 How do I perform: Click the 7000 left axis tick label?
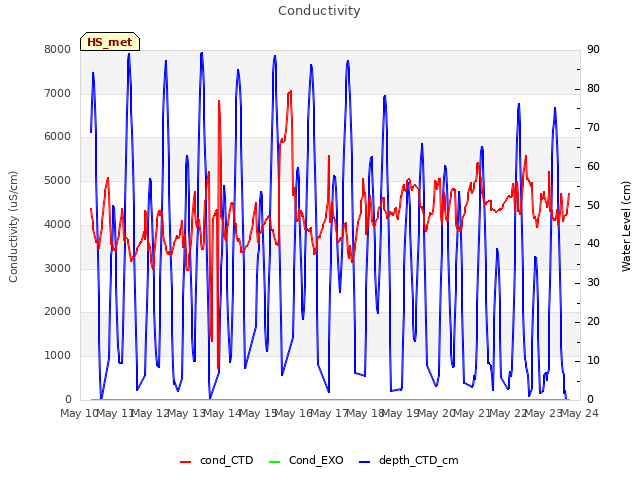[x=58, y=93]
